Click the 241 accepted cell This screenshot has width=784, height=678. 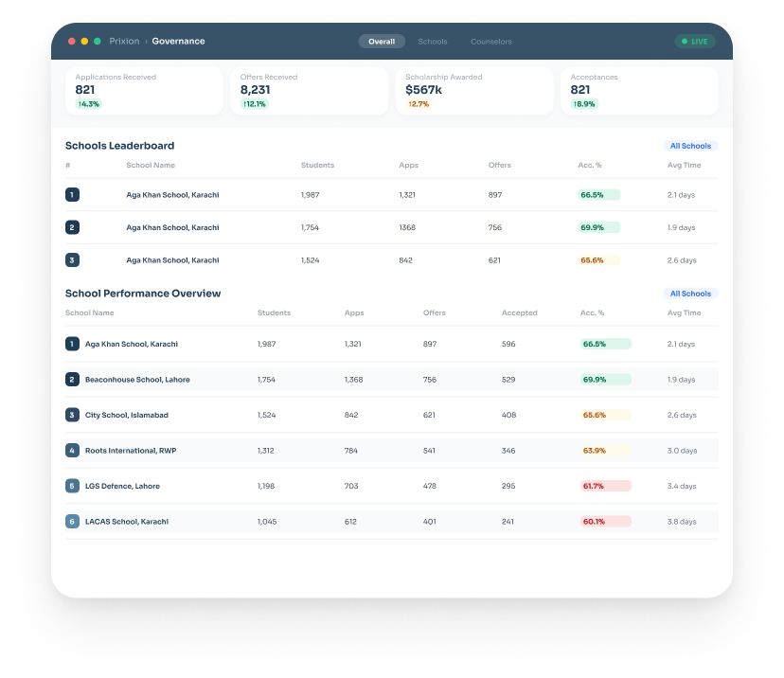click(508, 522)
